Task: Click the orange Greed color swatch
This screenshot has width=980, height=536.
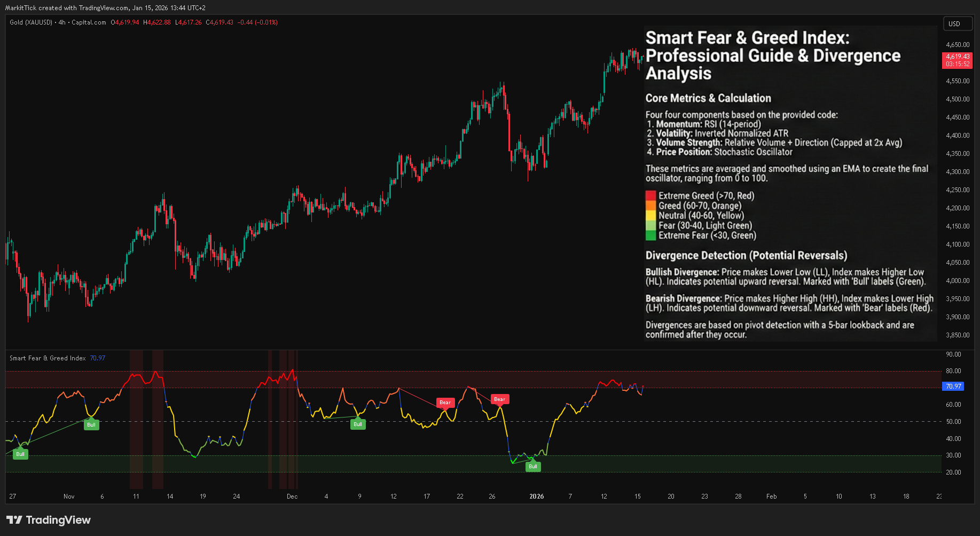Action: 650,206
